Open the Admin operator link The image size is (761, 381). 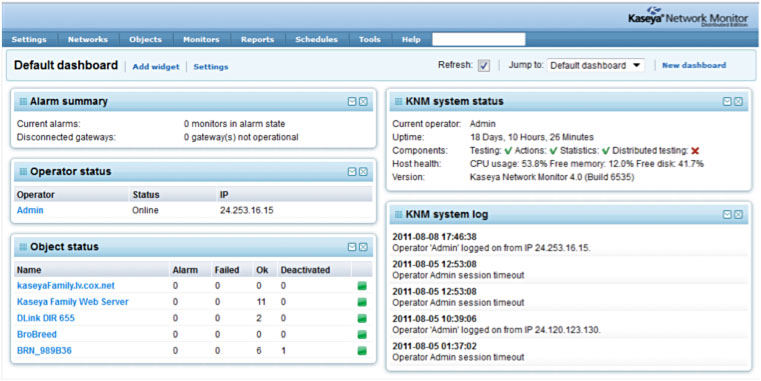30,210
